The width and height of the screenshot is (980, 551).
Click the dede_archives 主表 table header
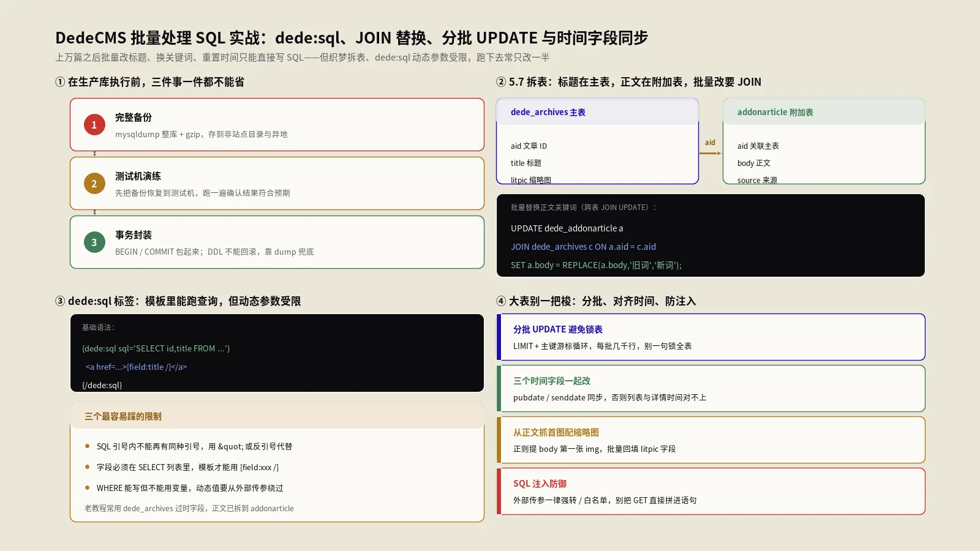coord(597,112)
